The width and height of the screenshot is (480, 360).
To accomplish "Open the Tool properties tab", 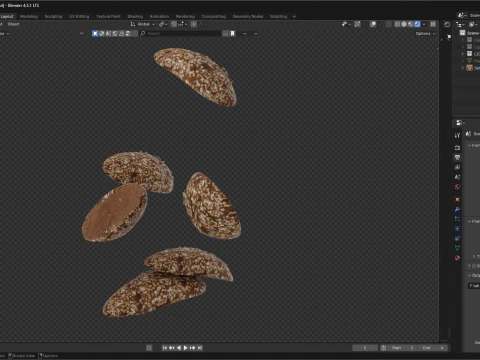I will pos(457,135).
